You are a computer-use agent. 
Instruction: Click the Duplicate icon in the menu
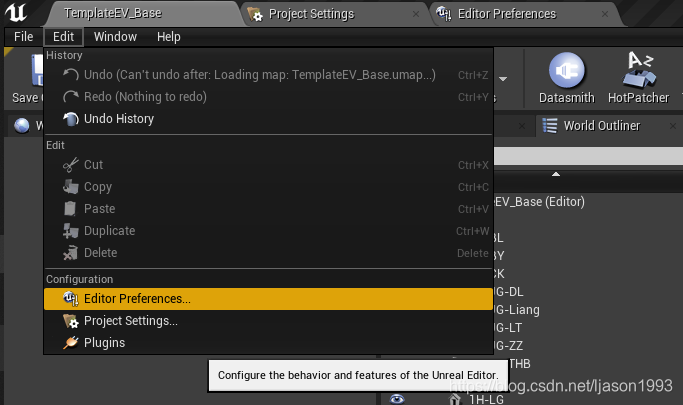point(71,231)
